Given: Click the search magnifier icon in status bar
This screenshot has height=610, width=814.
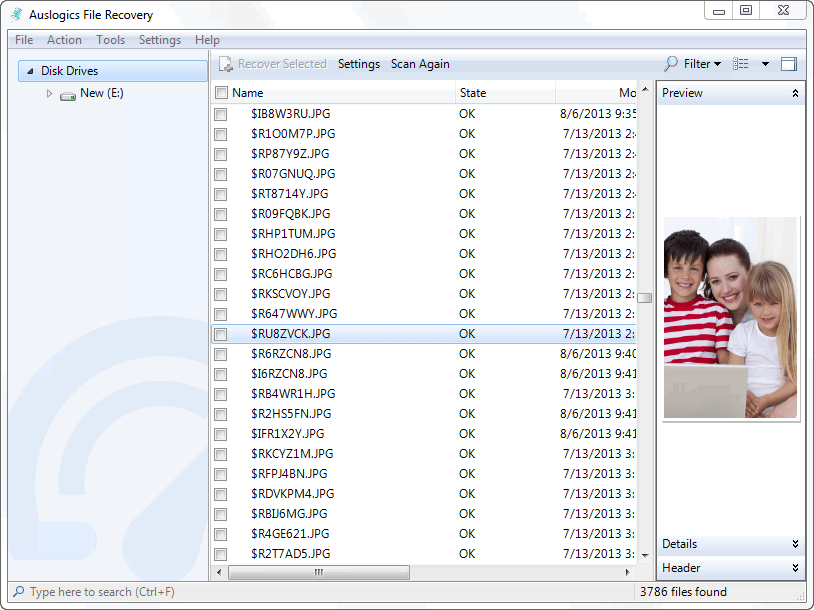Looking at the screenshot, I should (18, 592).
